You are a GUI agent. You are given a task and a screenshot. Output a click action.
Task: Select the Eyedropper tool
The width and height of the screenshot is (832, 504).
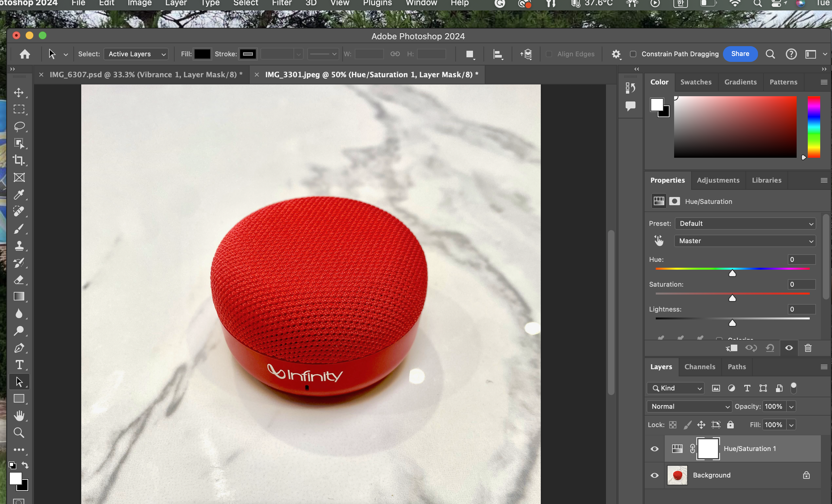[19, 194]
